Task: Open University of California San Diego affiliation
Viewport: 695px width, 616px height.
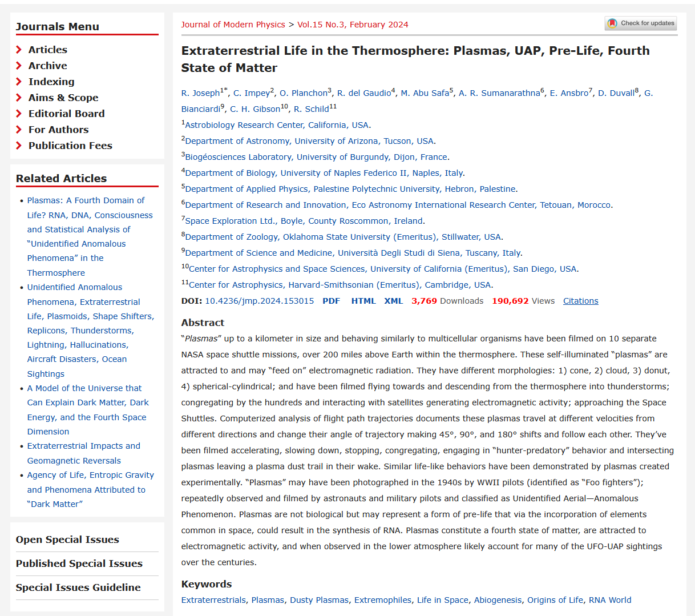Action: click(382, 269)
